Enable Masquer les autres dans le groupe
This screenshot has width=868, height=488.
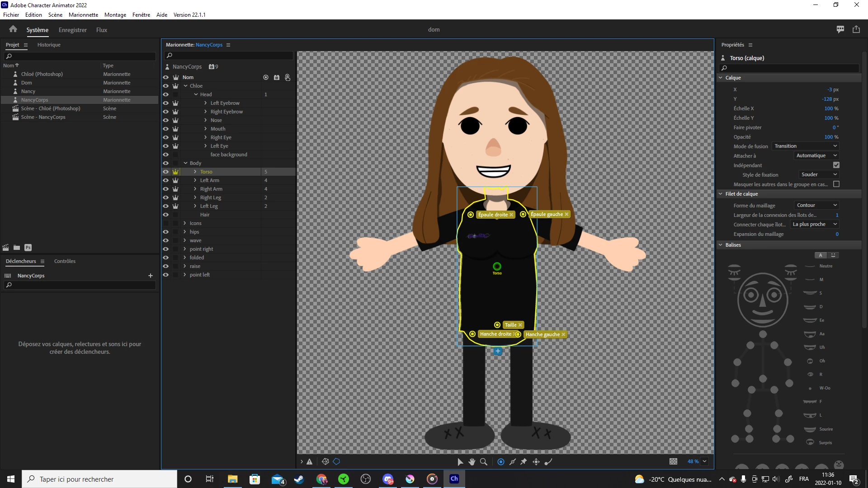click(836, 184)
